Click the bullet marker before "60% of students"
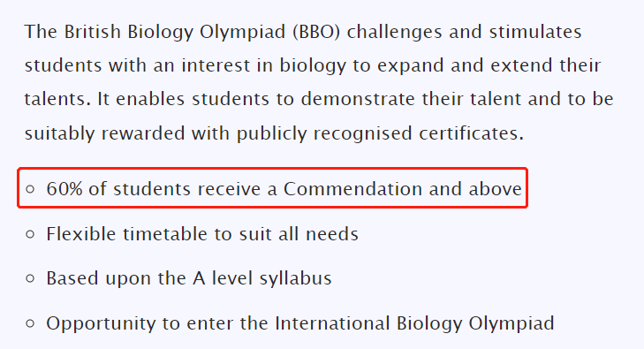 click(30, 189)
